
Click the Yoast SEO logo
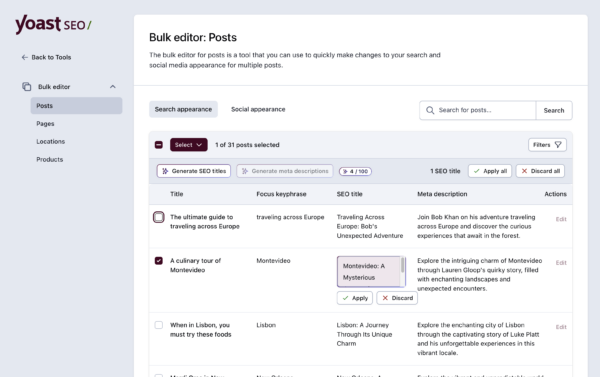pos(53,24)
